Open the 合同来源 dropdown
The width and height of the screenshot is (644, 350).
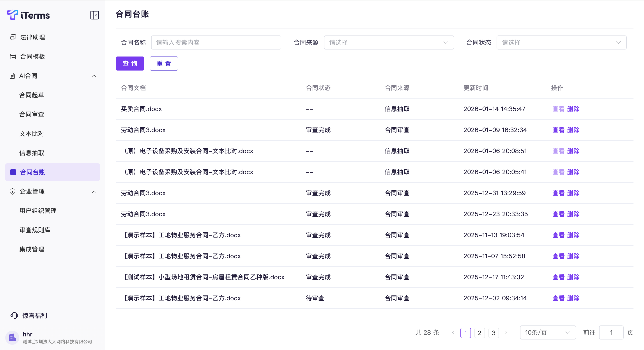pos(389,42)
